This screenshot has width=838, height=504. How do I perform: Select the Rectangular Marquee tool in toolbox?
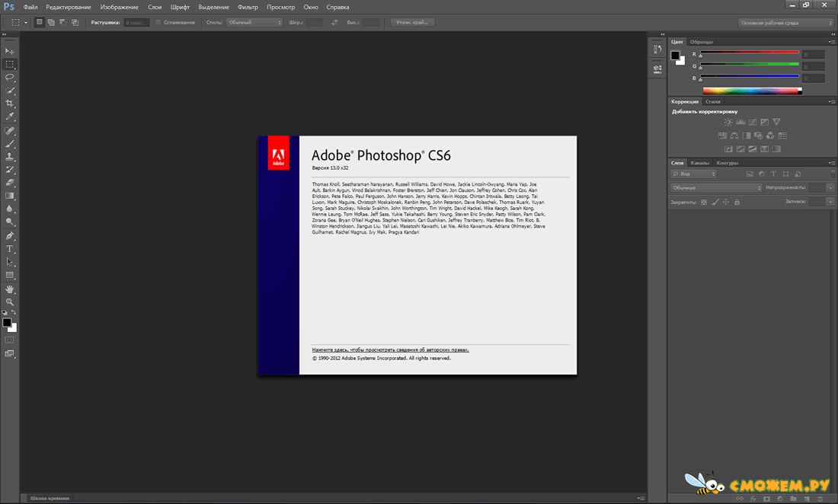(10, 65)
